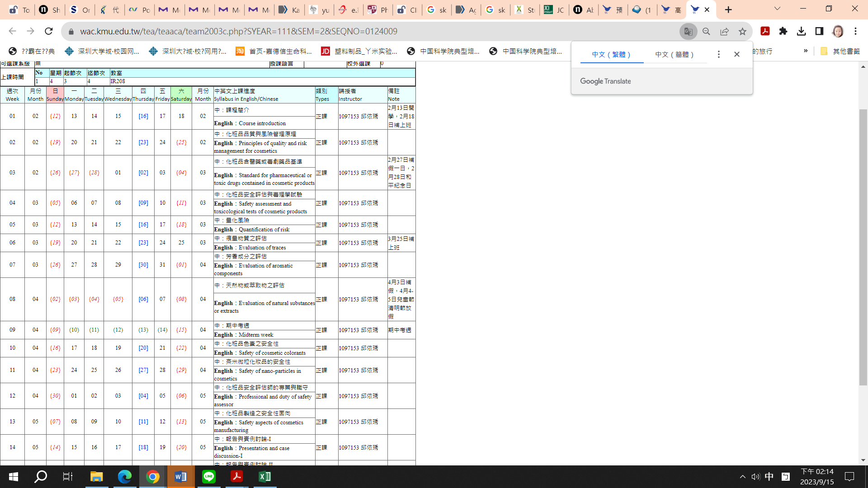Viewport: 868px width, 488px height.
Task: Click the IR208 classroom cell
Action: point(263,81)
